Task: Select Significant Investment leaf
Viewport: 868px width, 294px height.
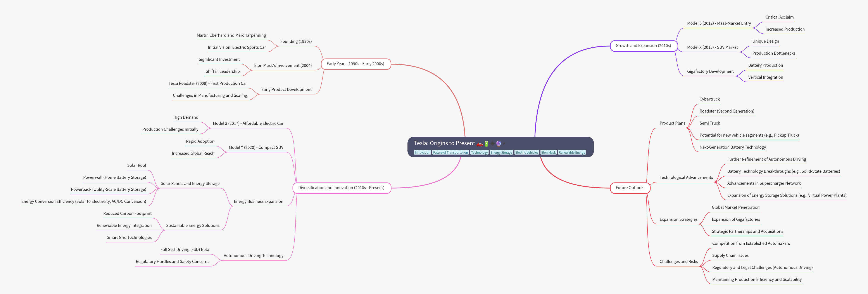Action: click(x=219, y=59)
